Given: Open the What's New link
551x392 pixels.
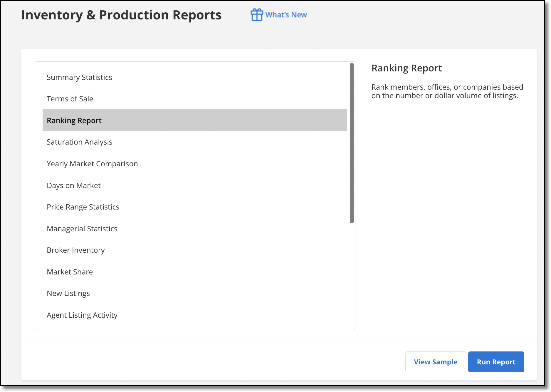Looking at the screenshot, I should click(x=286, y=15).
